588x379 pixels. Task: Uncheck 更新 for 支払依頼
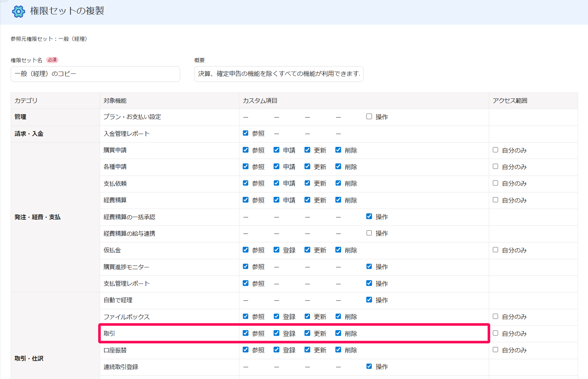tap(307, 183)
